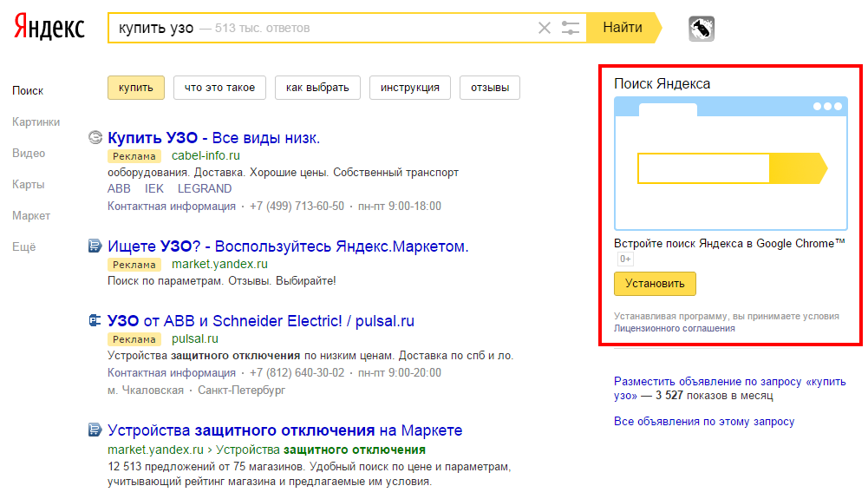Switch to the Карты section
This screenshot has height=499, width=868.
click(29, 184)
